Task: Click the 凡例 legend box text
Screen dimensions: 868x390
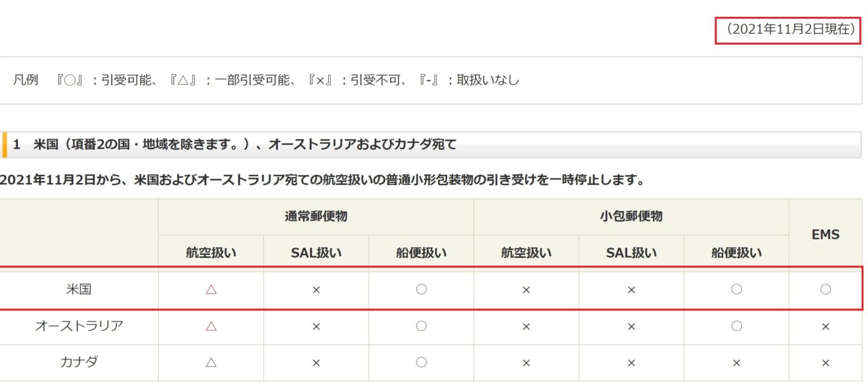Action: pos(266,80)
